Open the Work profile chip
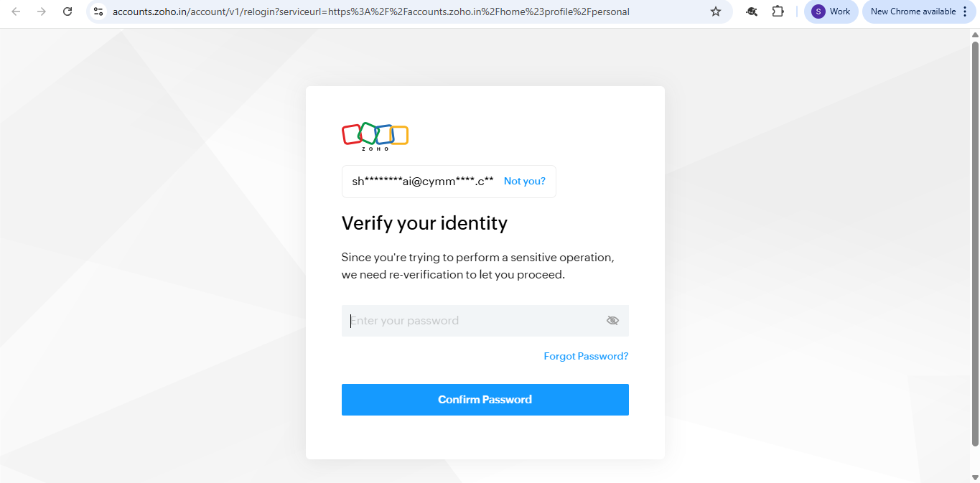The height and width of the screenshot is (483, 980). point(831,11)
